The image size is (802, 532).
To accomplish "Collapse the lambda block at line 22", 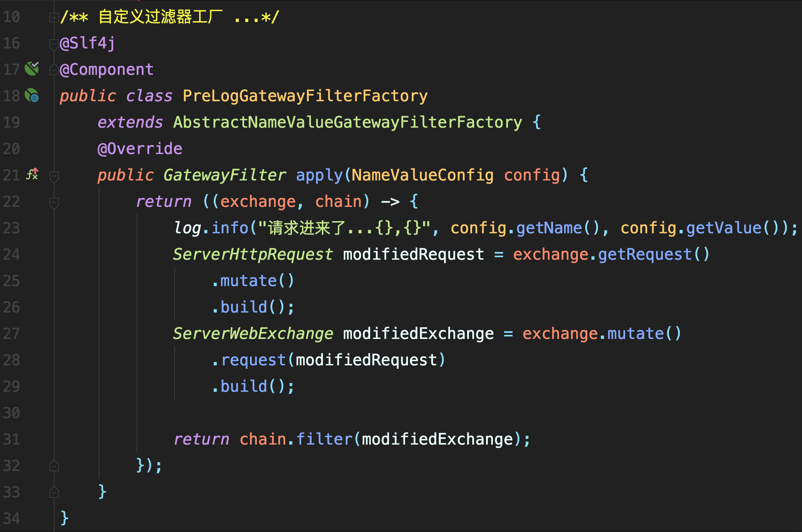I will pos(54,202).
